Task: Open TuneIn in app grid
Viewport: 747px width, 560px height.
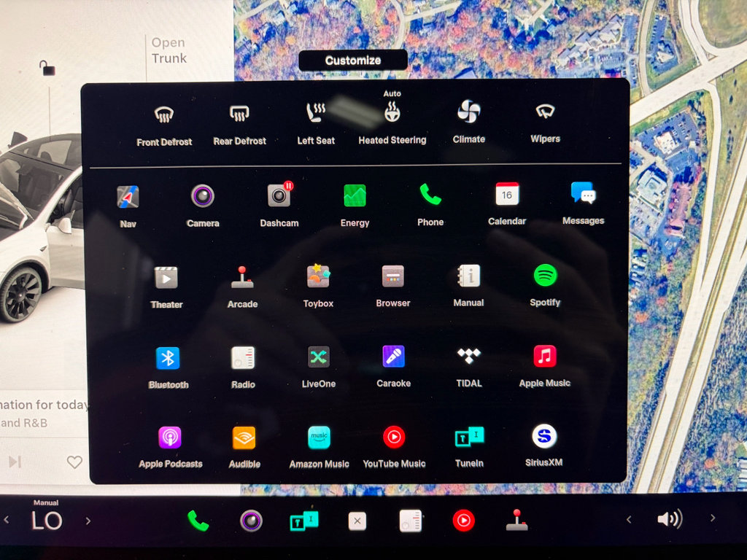Action: [469, 446]
